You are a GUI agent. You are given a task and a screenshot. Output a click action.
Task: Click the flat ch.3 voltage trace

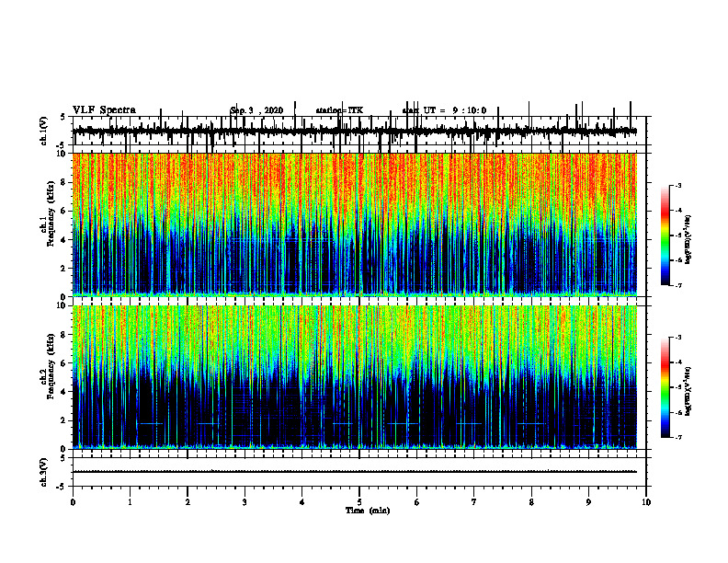click(355, 472)
